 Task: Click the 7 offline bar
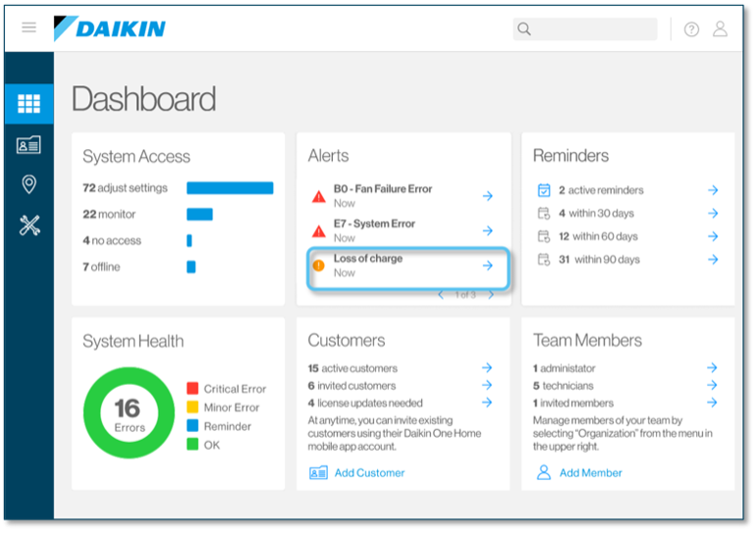190,267
